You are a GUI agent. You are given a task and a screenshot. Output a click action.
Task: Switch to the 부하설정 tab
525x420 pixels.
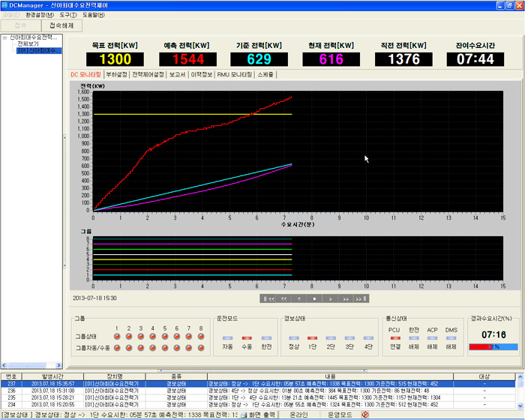click(x=116, y=75)
